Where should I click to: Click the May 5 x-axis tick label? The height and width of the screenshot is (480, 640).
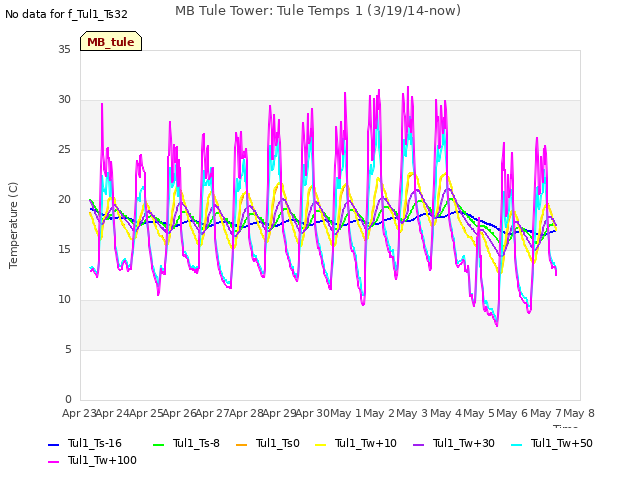pyautogui.click(x=479, y=413)
